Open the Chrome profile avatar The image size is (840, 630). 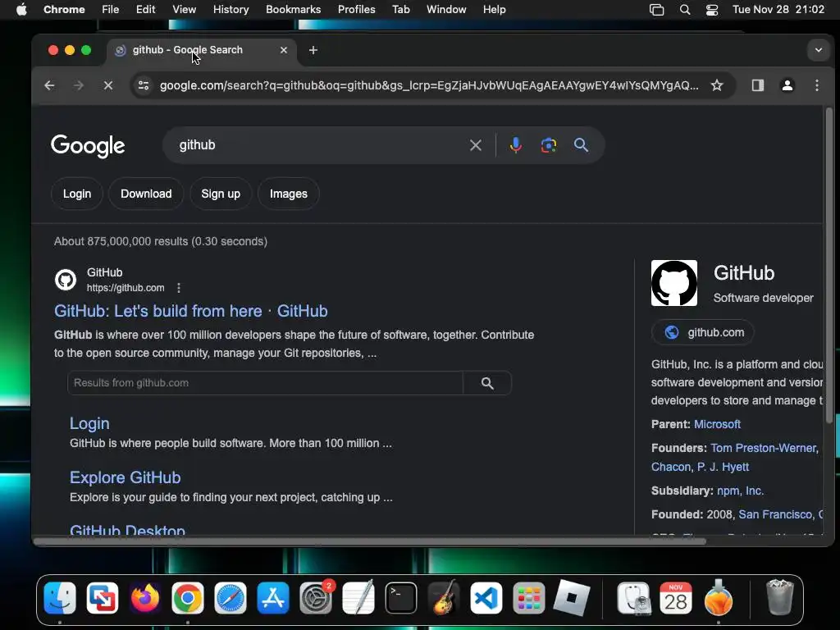(x=787, y=85)
